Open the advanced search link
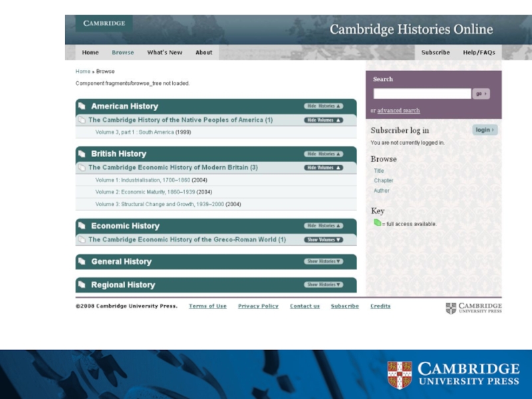 [x=398, y=110]
